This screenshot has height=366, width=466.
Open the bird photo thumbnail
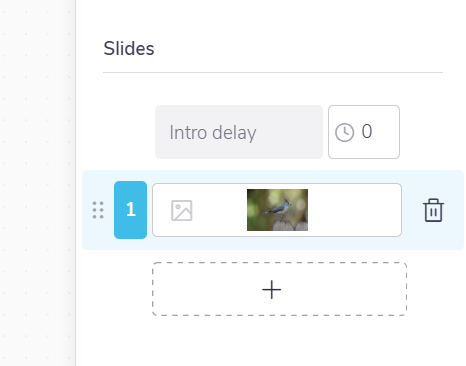(277, 210)
